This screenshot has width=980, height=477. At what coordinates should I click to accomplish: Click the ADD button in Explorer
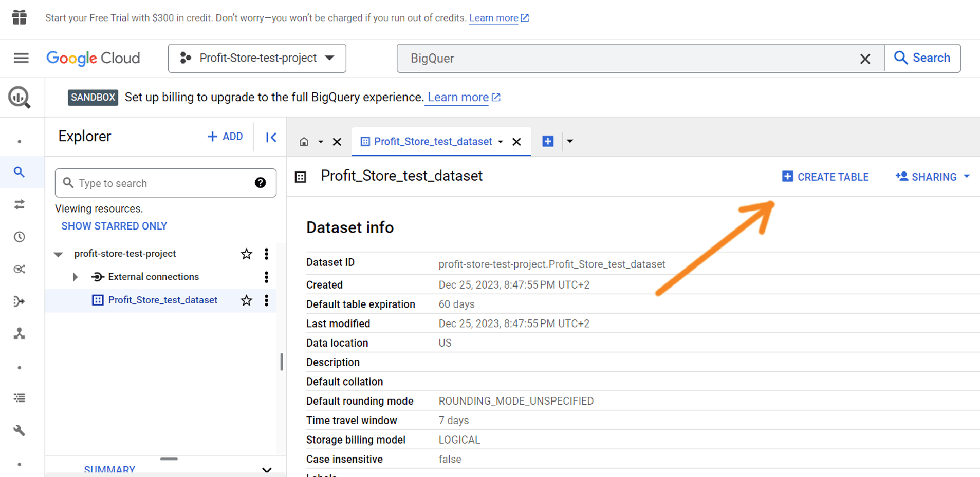click(225, 137)
